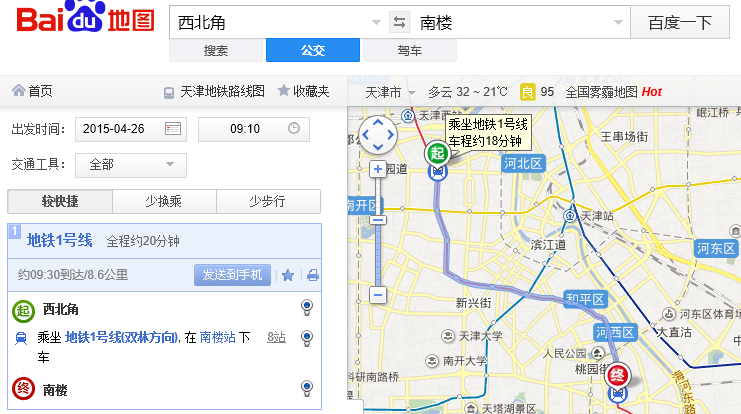Click the red 终 end marker in route list

pos(23,388)
